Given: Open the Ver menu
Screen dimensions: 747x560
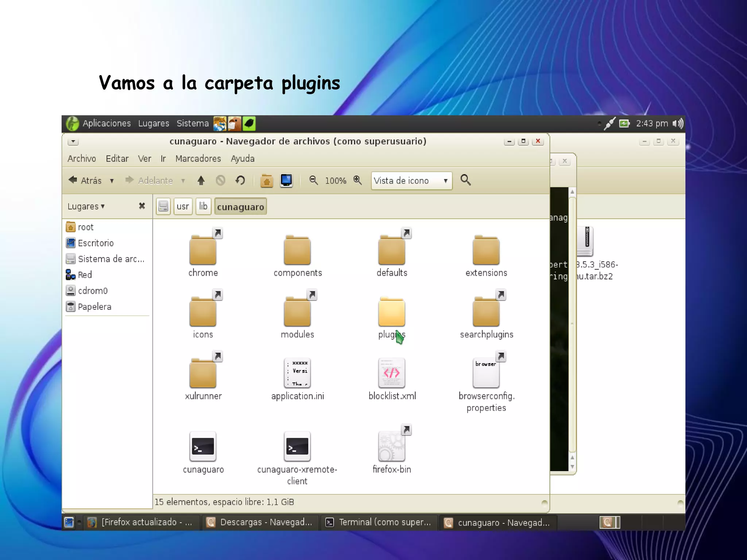Looking at the screenshot, I should (x=144, y=159).
